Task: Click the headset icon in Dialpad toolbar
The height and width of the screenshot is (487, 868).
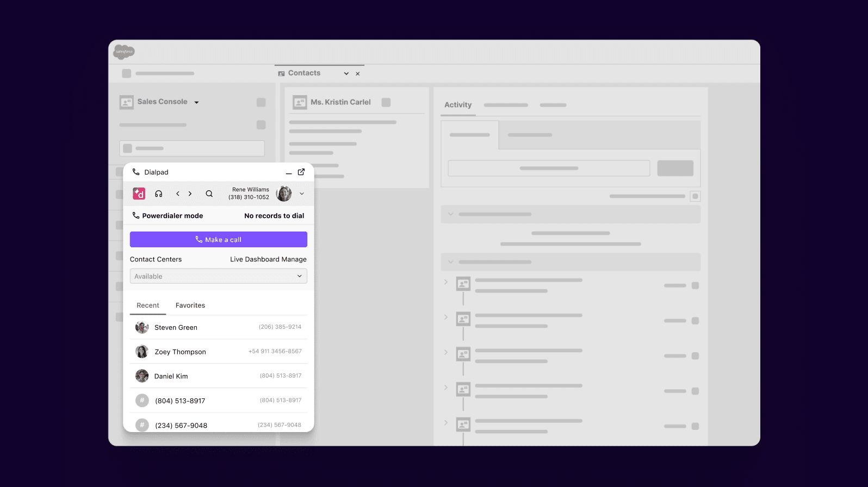Action: point(159,193)
